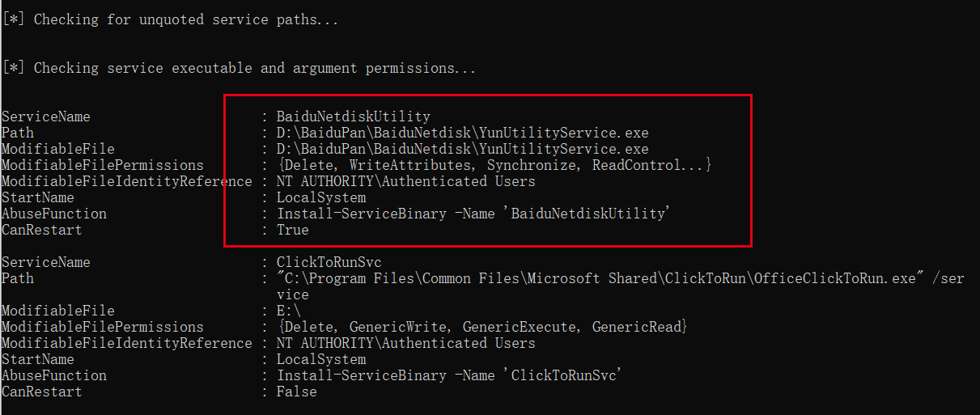Click the CanRestart True value
980x415 pixels.
tap(293, 230)
